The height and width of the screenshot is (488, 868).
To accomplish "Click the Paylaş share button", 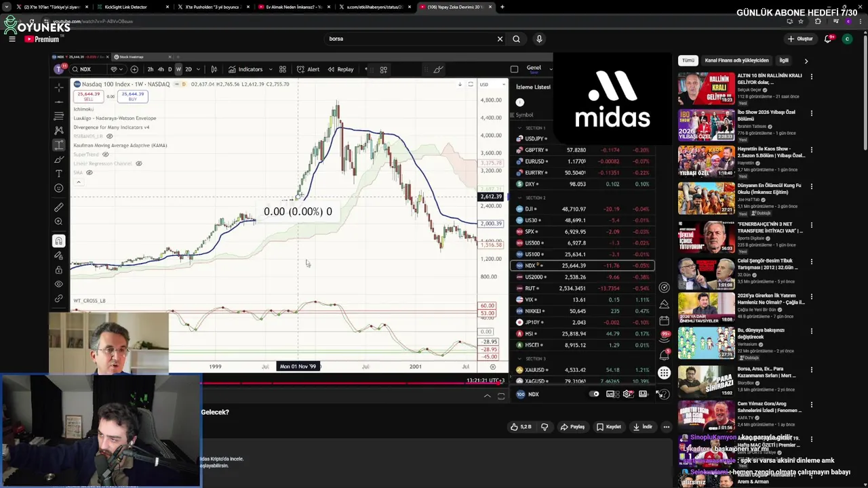I will [x=572, y=427].
